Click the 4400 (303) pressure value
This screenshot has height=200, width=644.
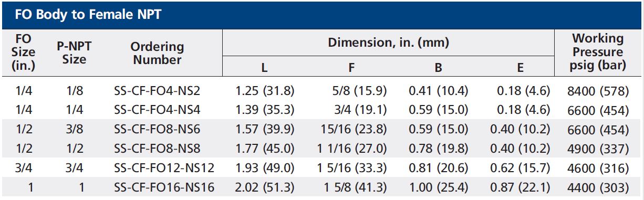[598, 187]
